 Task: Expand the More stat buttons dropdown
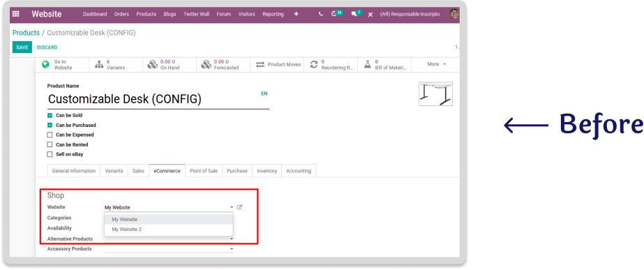pyautogui.click(x=436, y=64)
